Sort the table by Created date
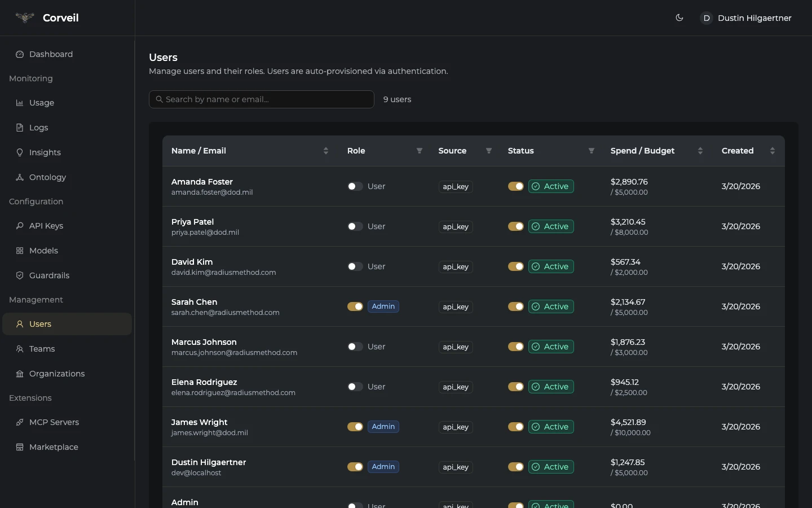The height and width of the screenshot is (508, 812). [773, 151]
